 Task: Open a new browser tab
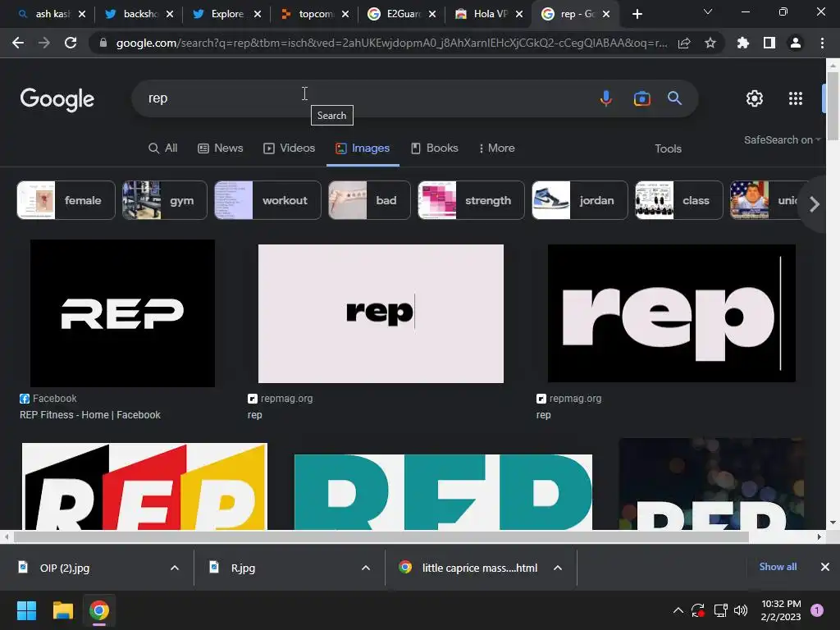pos(637,14)
